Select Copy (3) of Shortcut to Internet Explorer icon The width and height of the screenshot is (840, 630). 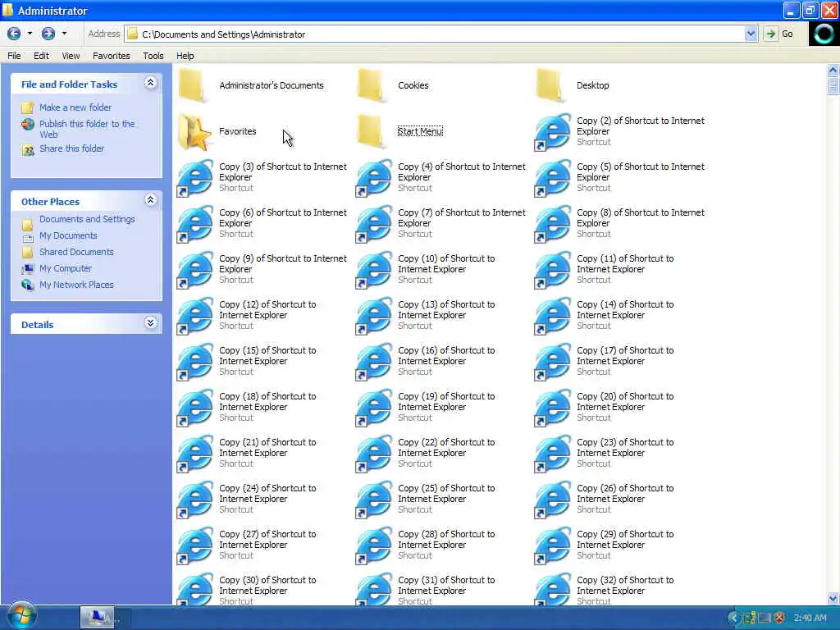pyautogui.click(x=195, y=178)
